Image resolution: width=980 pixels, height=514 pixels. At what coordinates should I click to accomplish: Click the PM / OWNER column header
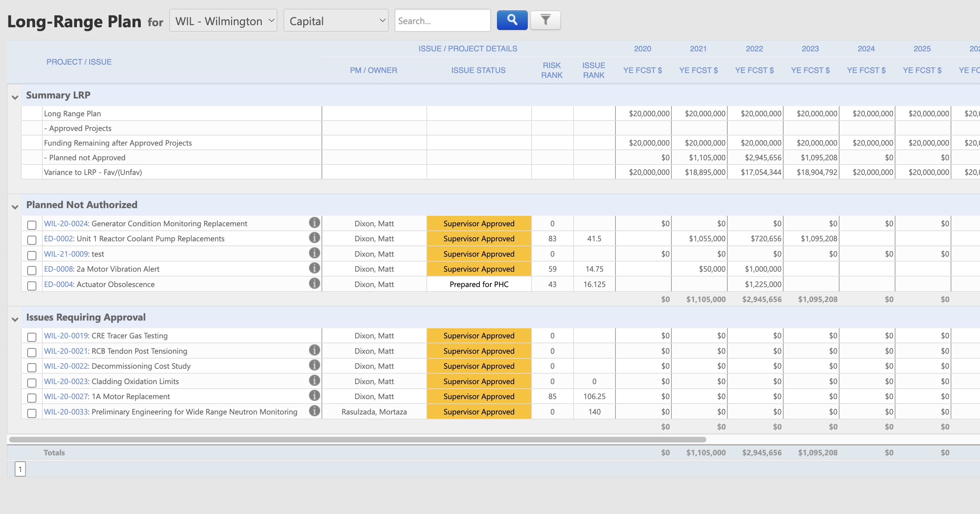tap(373, 70)
